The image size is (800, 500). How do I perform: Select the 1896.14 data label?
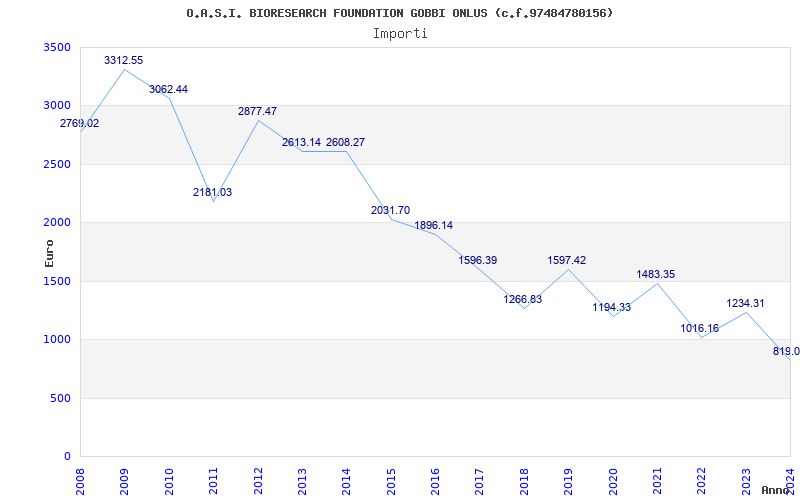coord(434,226)
